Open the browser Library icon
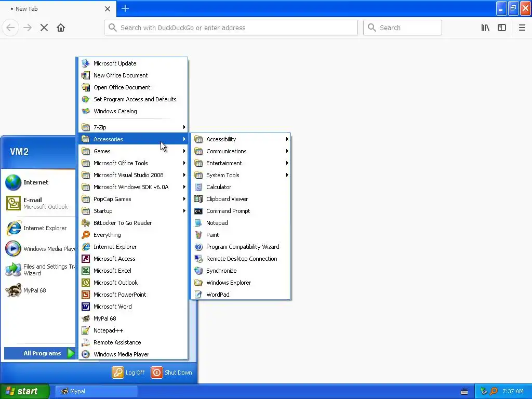This screenshot has width=532, height=399. (x=485, y=28)
